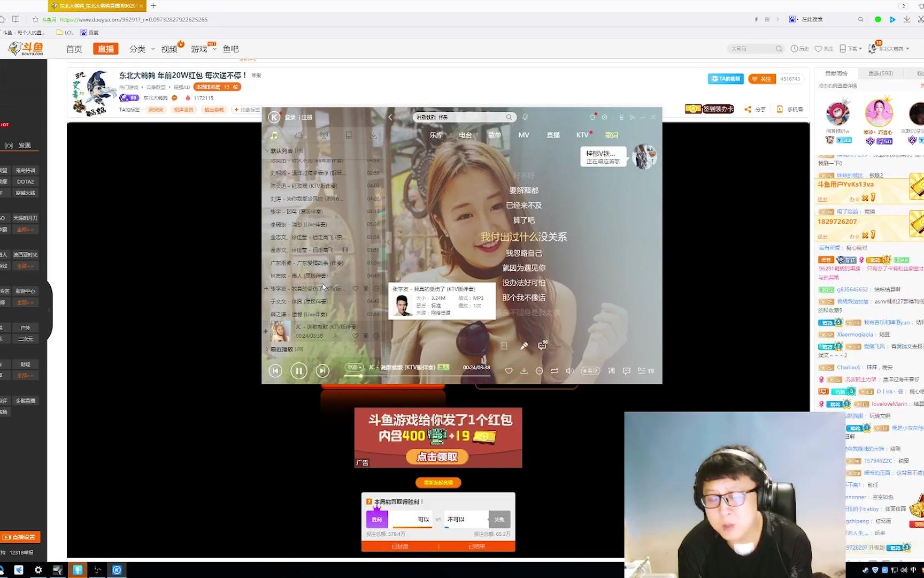Screen dimensions: 924x578
Task: Open bullet comments icon marked 96
Action: 543,345
